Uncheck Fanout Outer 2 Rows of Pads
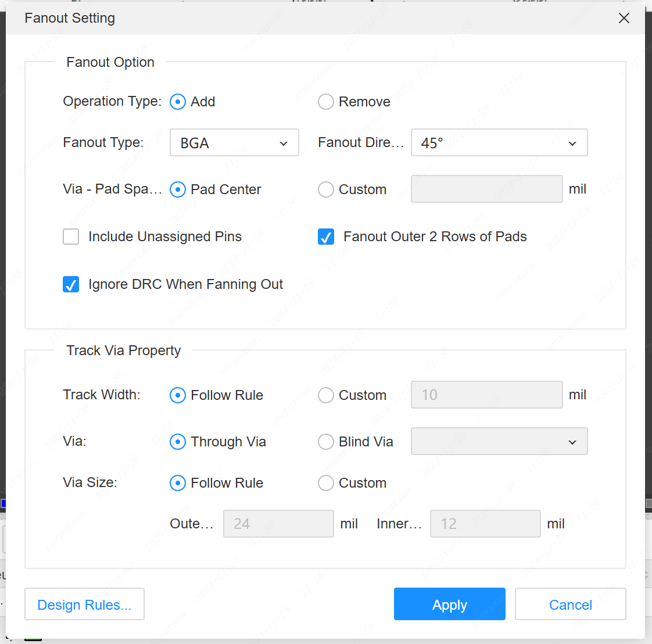 tap(326, 237)
